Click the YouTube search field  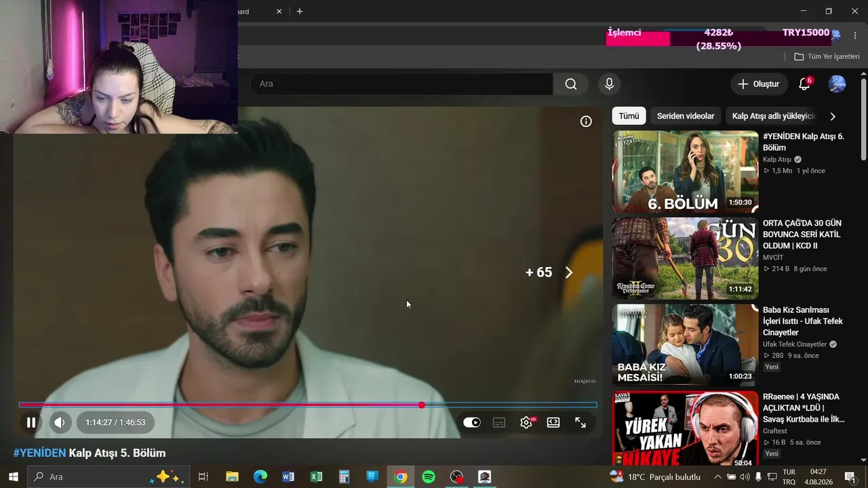coord(402,84)
